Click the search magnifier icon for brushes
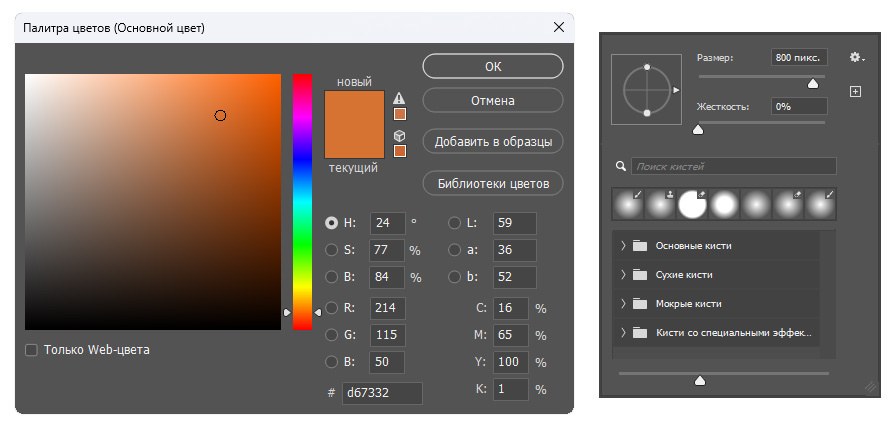The height and width of the screenshot is (429, 894). point(621,166)
